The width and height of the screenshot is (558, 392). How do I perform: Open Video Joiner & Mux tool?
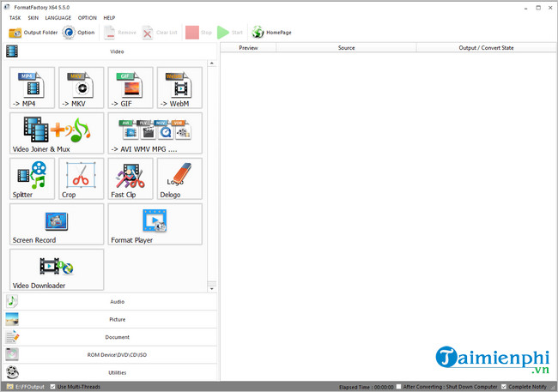point(57,133)
